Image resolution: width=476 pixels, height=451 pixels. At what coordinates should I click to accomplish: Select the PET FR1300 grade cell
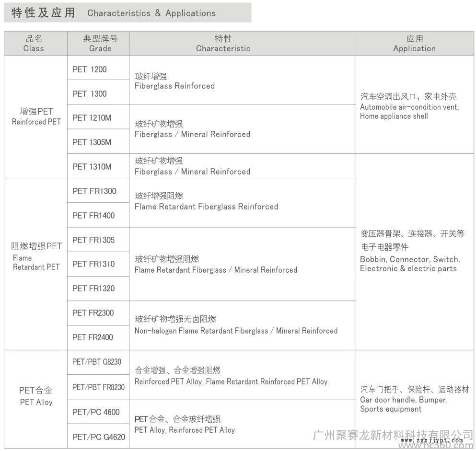[94, 191]
